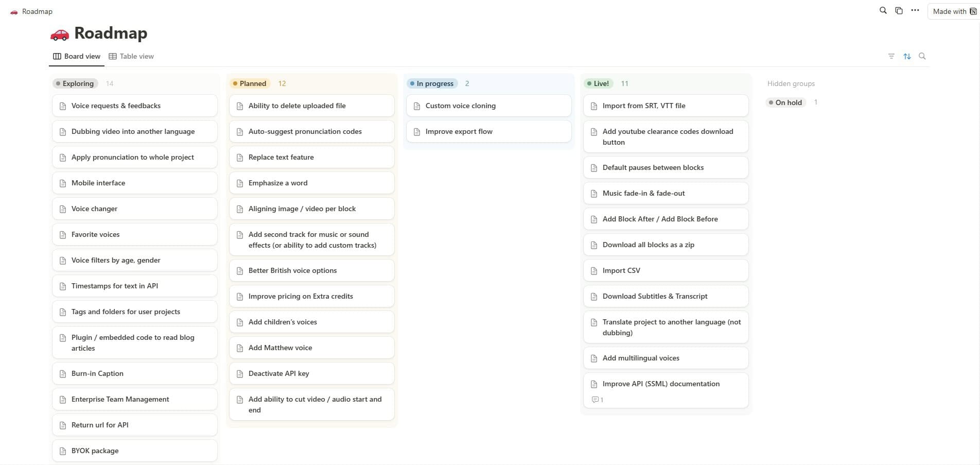This screenshot has height=465, width=980.
Task: Click the sort arrows icon
Action: click(907, 56)
